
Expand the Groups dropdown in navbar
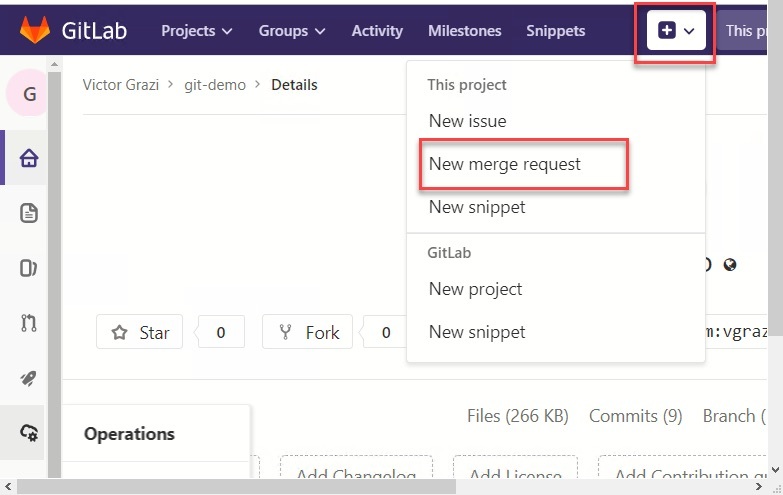click(x=292, y=31)
